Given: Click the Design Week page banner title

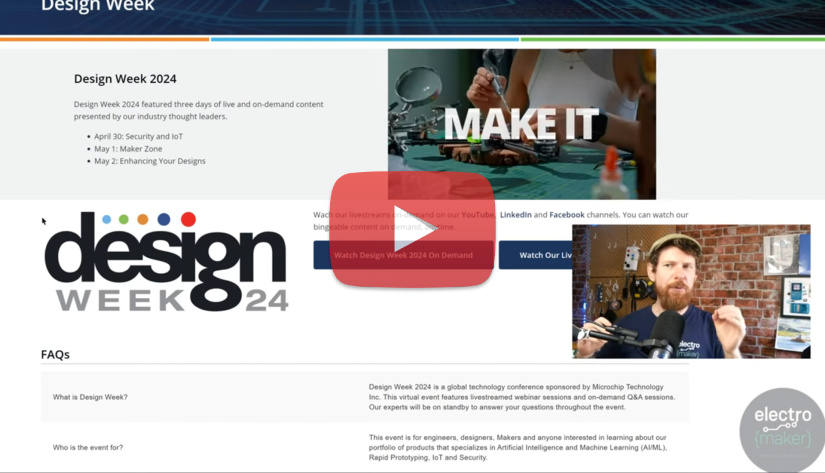Looking at the screenshot, I should pyautogui.click(x=98, y=5).
